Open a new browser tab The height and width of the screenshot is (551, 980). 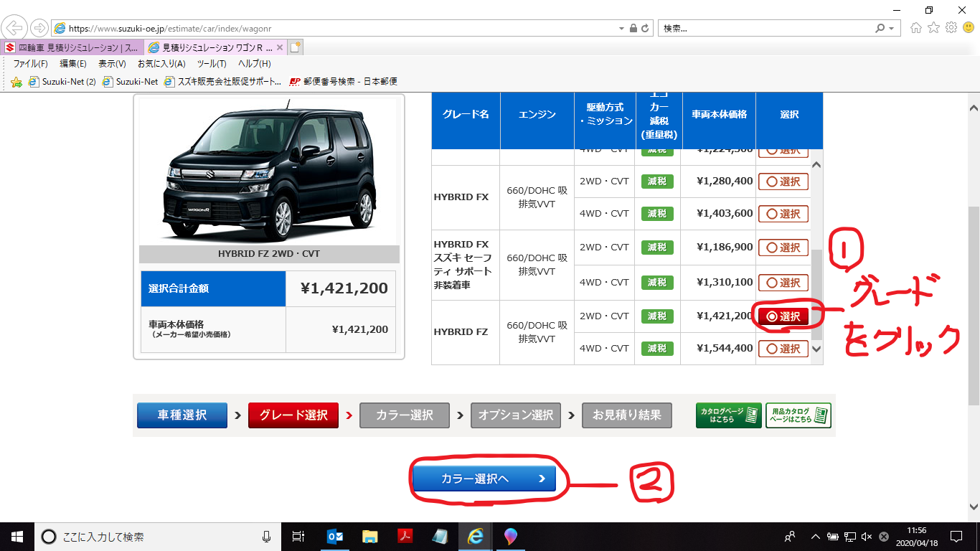(296, 47)
